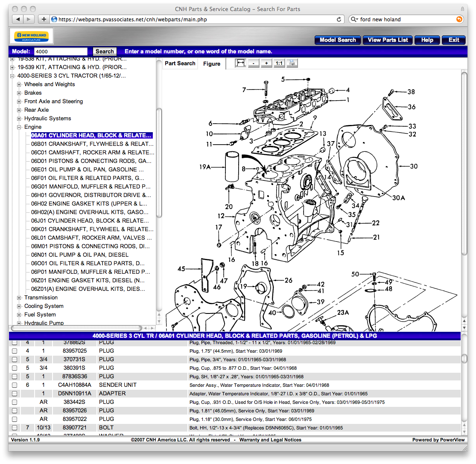Screen dimensions: 476x464
Task: Click the Model number input field
Action: pos(61,51)
